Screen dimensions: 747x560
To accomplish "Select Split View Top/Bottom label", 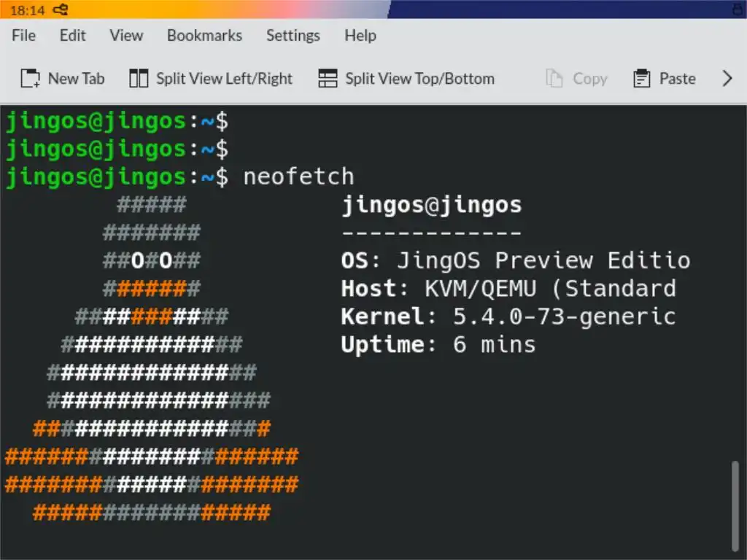I will point(419,79).
